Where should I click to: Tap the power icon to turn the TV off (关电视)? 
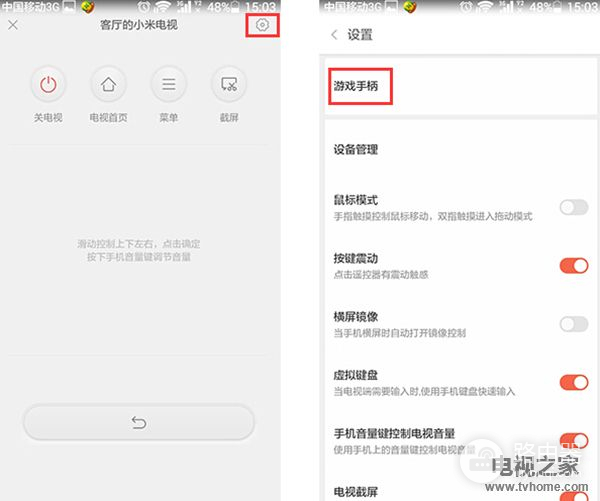pos(48,84)
